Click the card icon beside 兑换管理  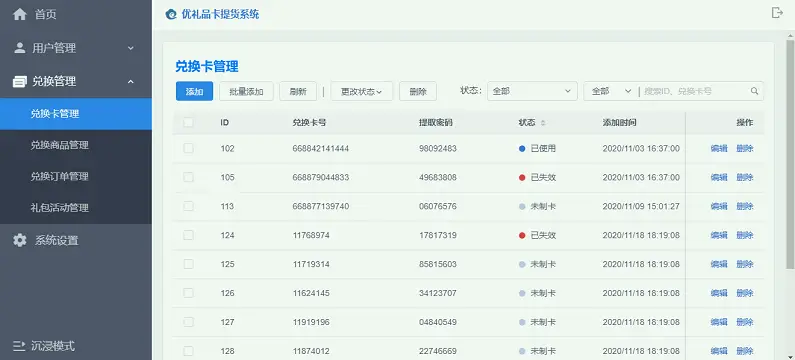click(19, 81)
